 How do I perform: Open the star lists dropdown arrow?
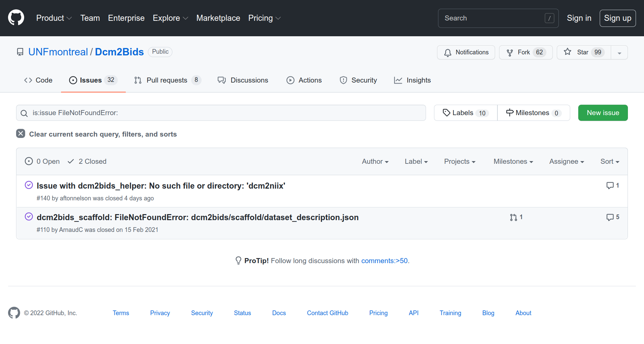click(x=619, y=53)
